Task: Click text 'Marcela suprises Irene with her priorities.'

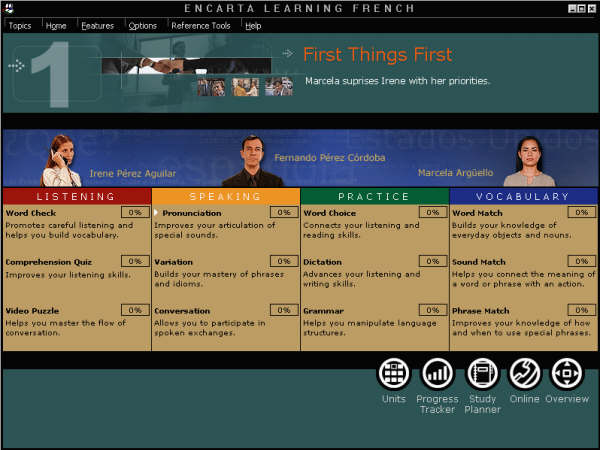Action: 398,81
